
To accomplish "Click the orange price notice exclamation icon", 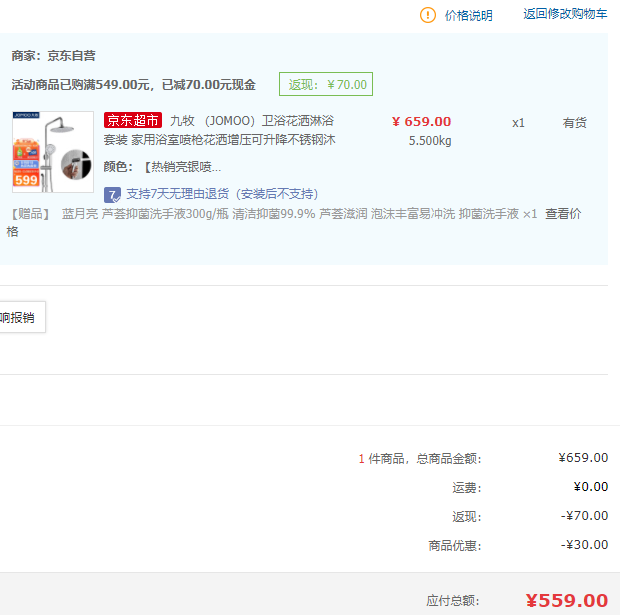I will (427, 15).
